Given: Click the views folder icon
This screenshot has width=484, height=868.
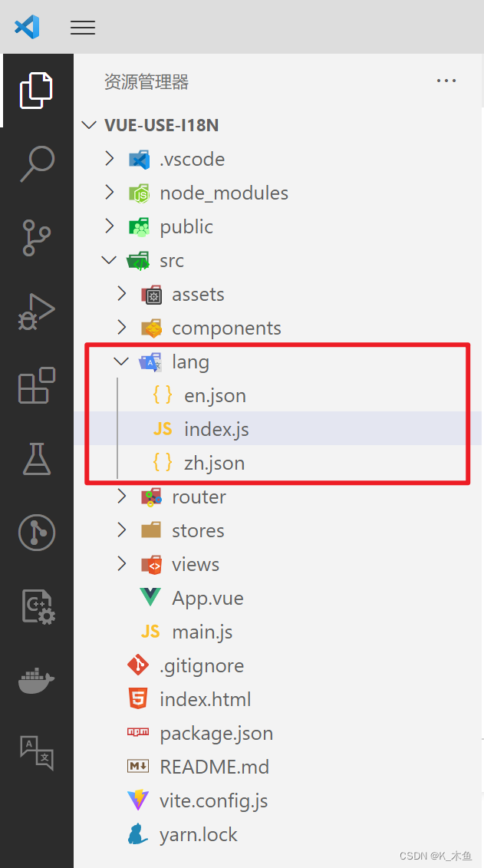Looking at the screenshot, I should pyautogui.click(x=152, y=565).
